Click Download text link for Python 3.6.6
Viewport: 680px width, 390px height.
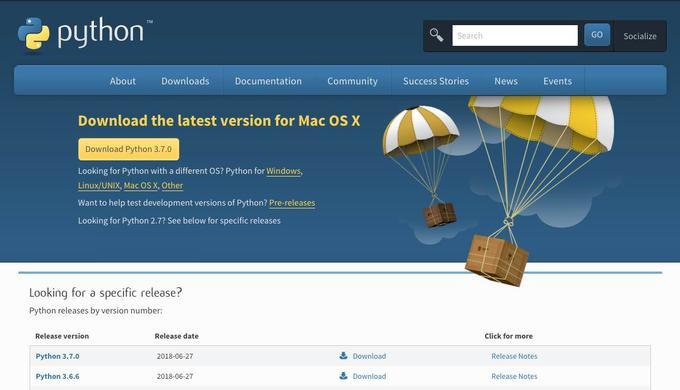[369, 376]
